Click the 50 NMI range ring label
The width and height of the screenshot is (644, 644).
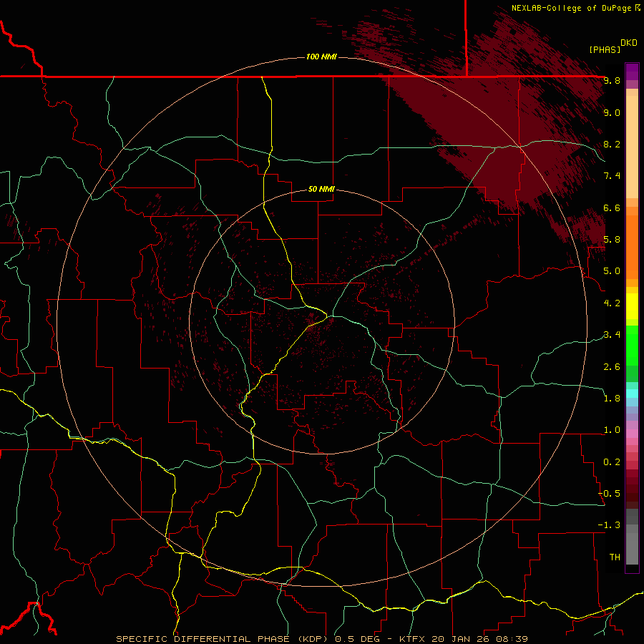coord(321,189)
